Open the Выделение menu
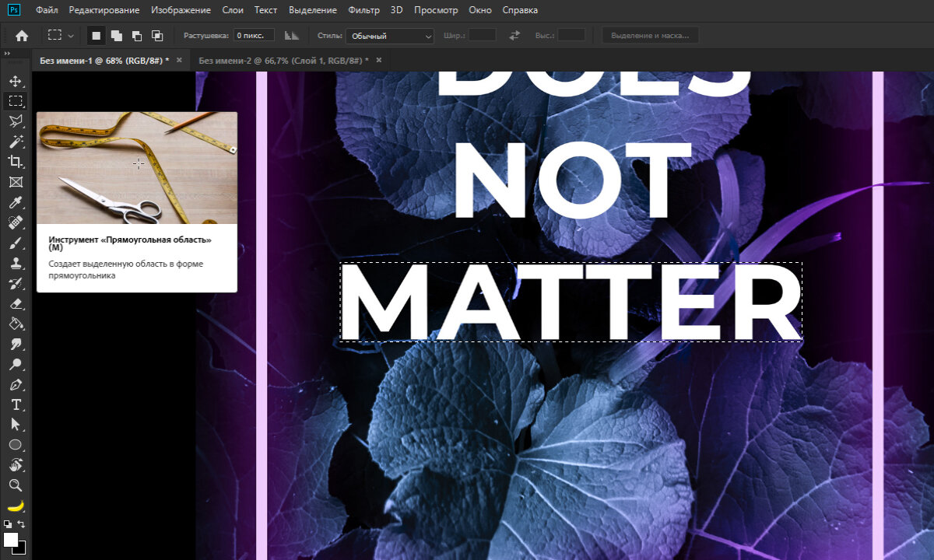The image size is (934, 560). (313, 10)
